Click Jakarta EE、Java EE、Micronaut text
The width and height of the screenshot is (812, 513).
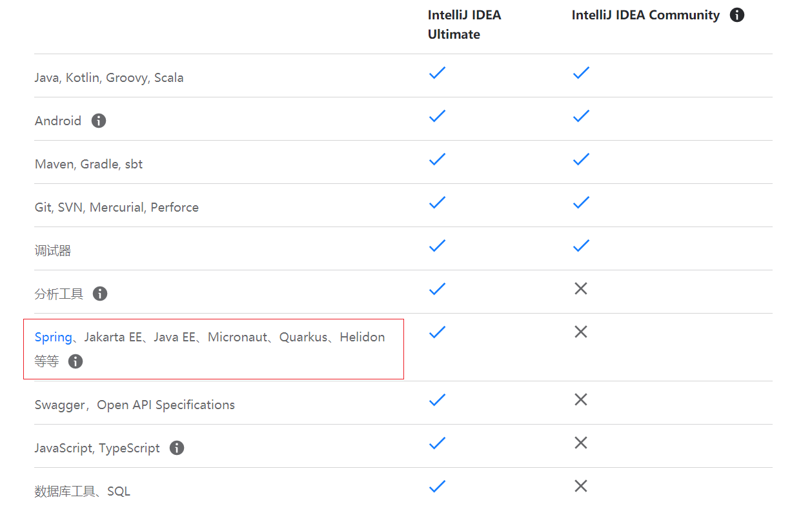[x=176, y=337]
